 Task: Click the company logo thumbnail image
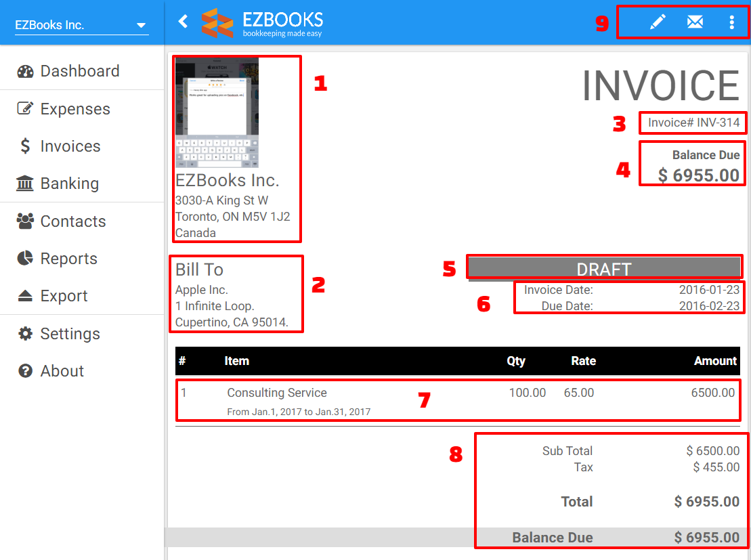tap(217, 112)
